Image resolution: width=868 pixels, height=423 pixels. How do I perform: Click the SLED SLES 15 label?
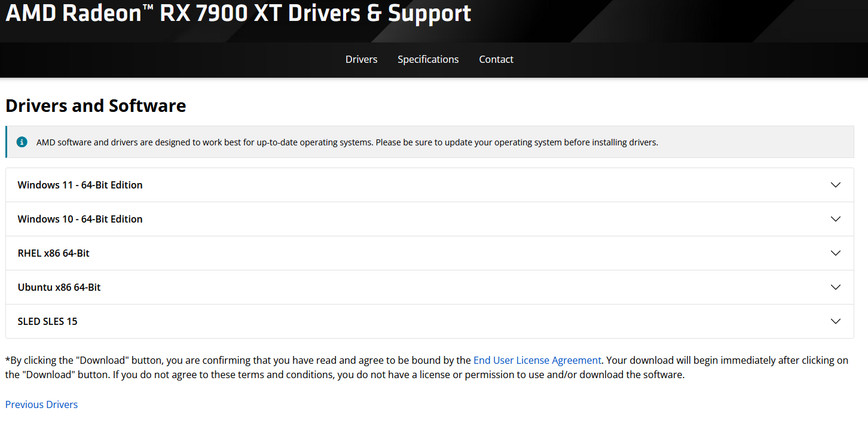47,321
